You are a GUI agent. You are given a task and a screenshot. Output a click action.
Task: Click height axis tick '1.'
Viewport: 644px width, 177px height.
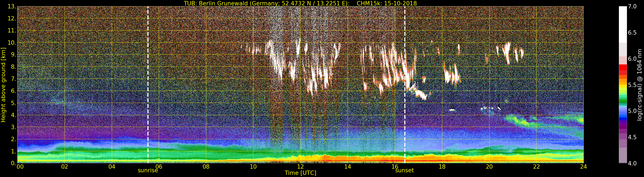(x=13, y=151)
